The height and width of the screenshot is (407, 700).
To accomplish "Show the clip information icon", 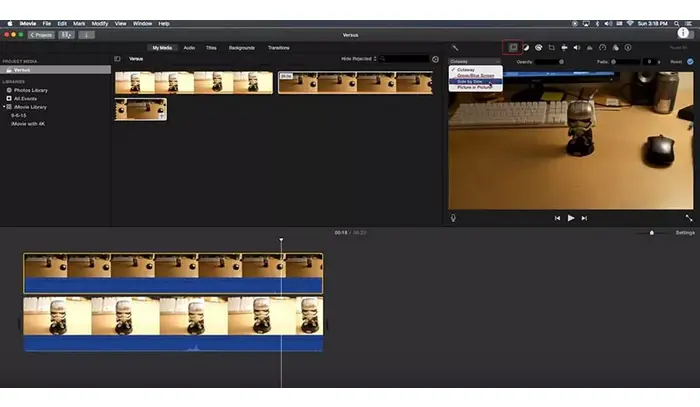I will click(x=628, y=48).
